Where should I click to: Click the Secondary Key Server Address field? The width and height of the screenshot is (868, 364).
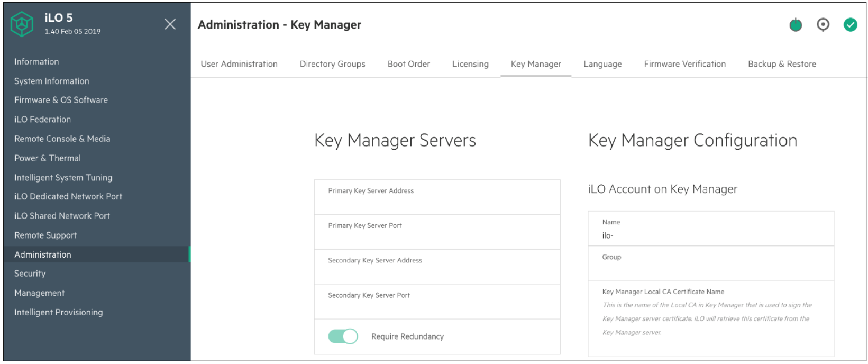(437, 267)
